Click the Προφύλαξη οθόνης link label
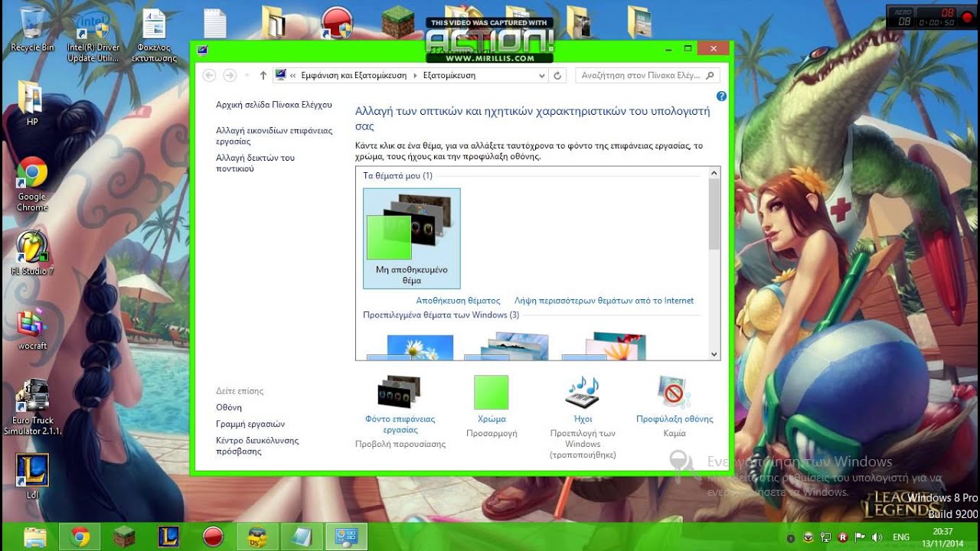This screenshot has width=980, height=551. click(675, 419)
